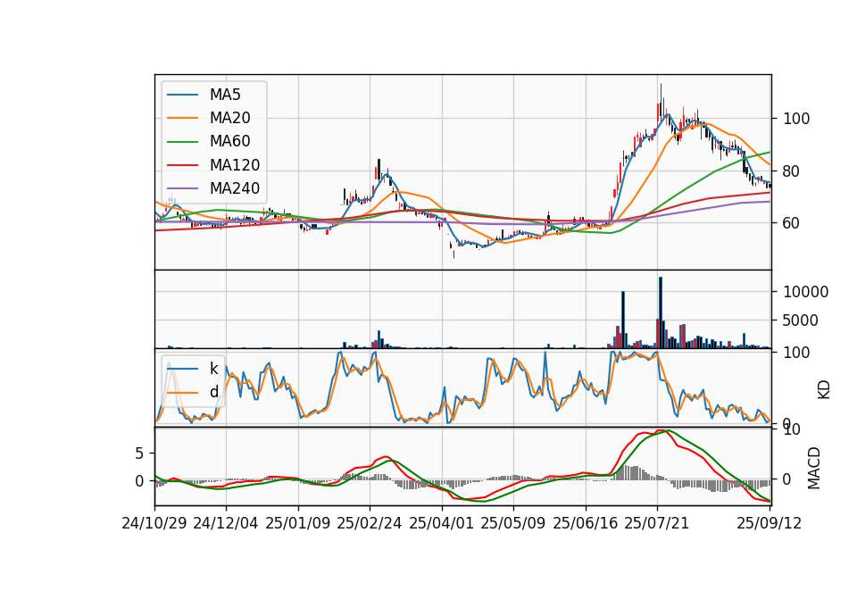The height and width of the screenshot is (616, 857).
Task: Click the volume axis value 5000
Action: [801, 320]
